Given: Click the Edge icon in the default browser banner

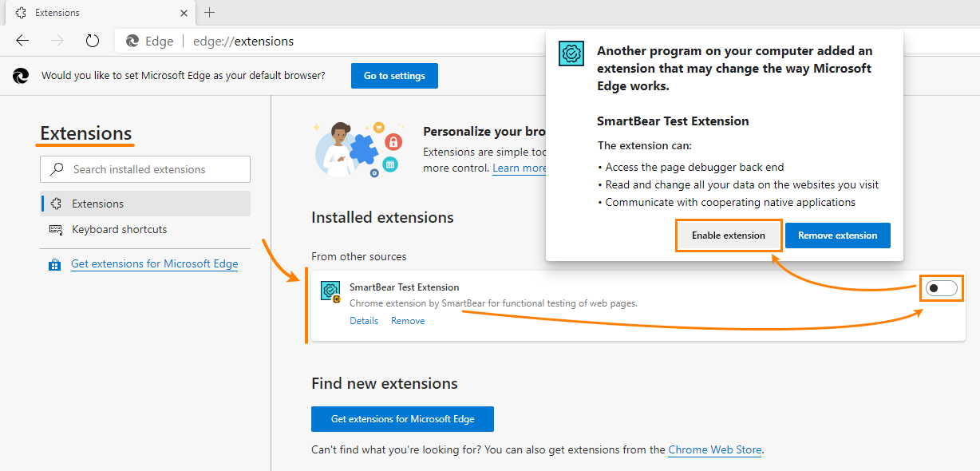Looking at the screenshot, I should click(21, 75).
